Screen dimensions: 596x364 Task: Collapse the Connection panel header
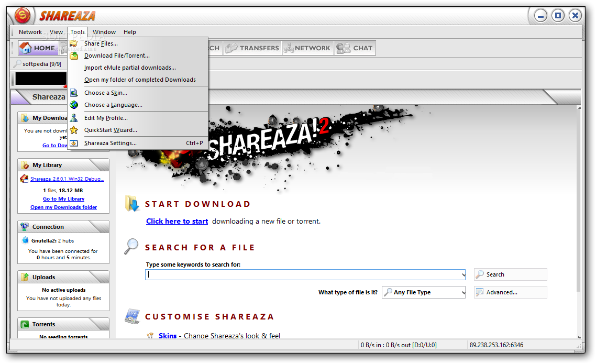pyautogui.click(x=63, y=226)
